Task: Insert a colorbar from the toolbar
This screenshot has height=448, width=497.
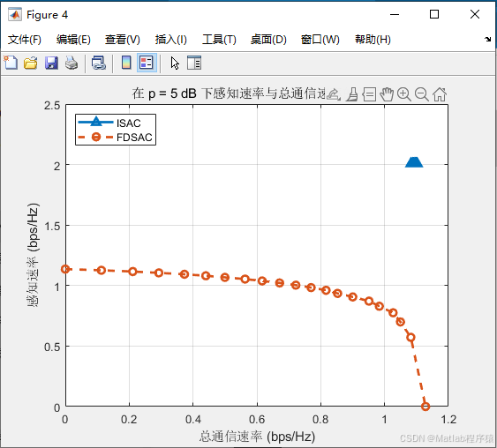Action: coord(126,63)
